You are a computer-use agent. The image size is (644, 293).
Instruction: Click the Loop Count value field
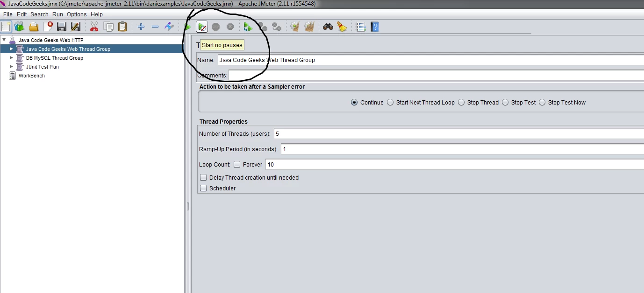point(455,164)
